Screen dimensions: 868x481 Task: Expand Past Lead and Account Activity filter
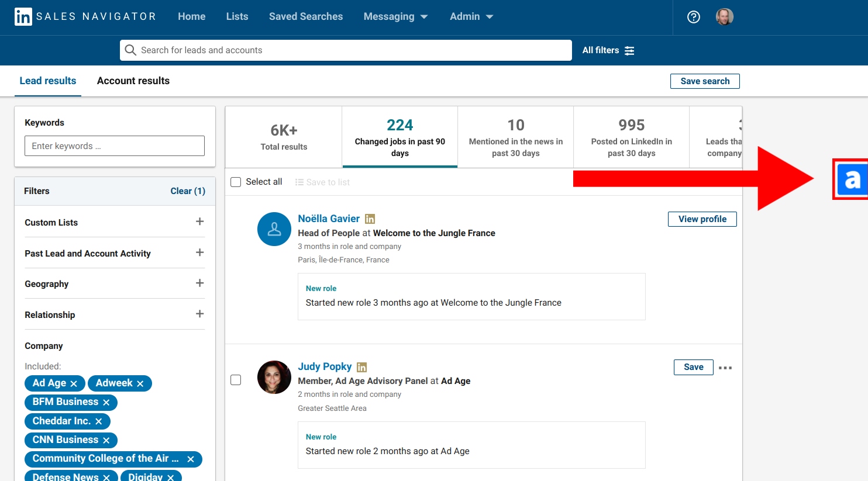coord(199,252)
